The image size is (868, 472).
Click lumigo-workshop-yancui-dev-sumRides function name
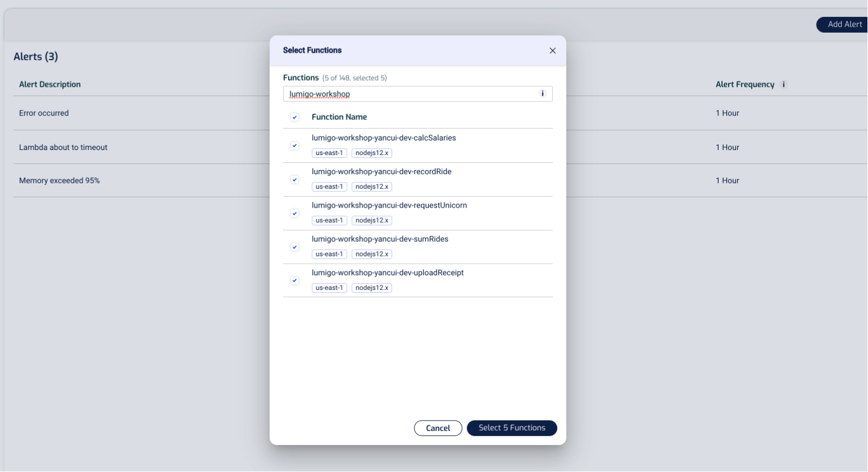(380, 239)
